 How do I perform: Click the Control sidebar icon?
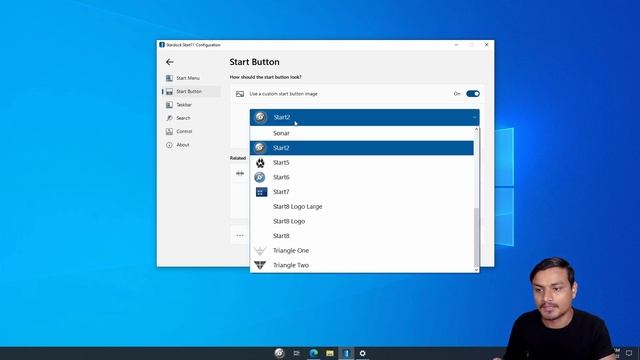click(169, 131)
